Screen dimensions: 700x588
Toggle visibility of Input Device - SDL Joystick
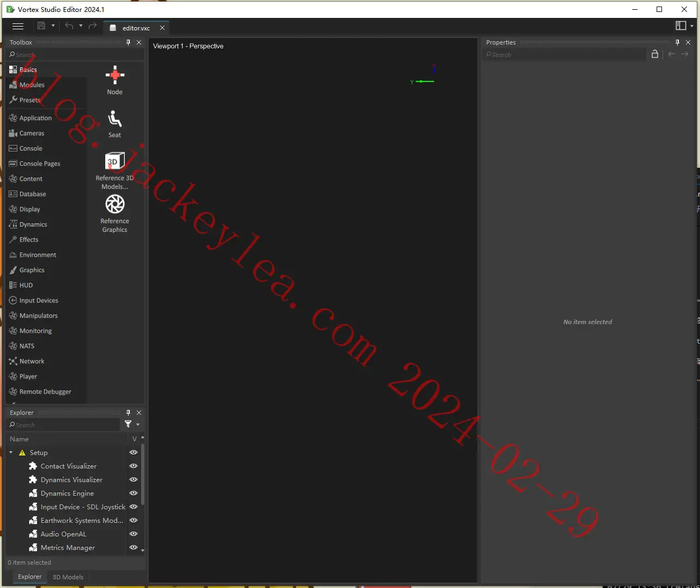click(x=133, y=507)
